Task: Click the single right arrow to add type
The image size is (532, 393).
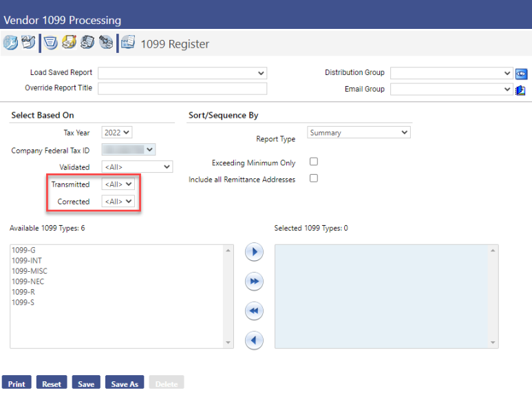Action: pyautogui.click(x=255, y=253)
